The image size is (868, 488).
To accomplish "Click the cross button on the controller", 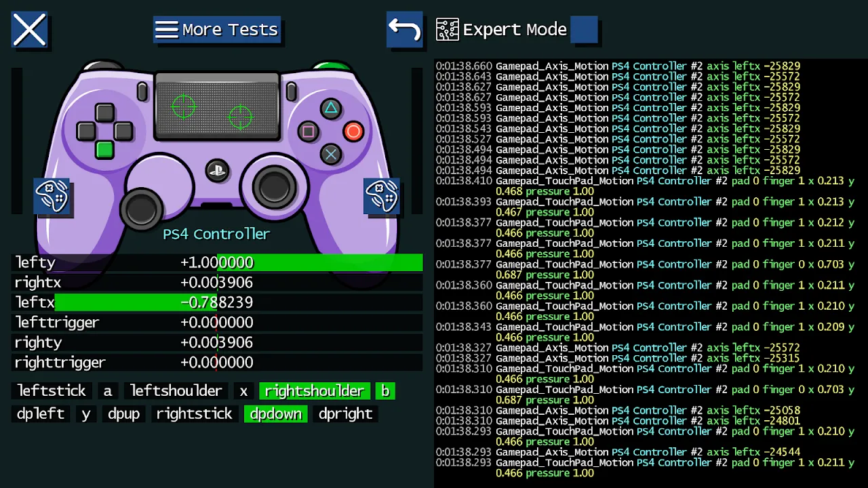I will click(x=330, y=155).
